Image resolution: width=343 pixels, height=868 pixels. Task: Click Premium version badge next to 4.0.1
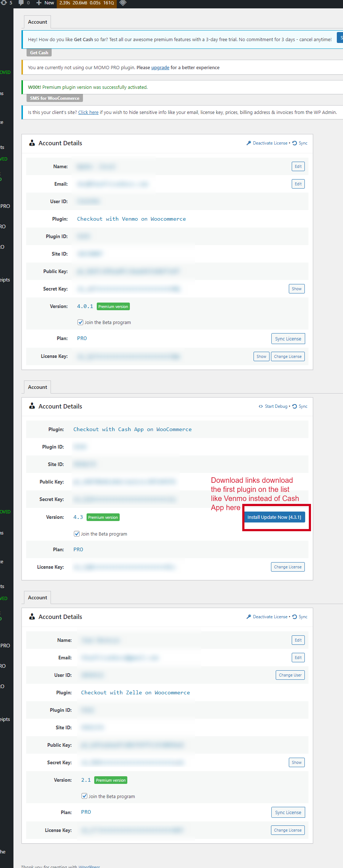click(x=113, y=307)
